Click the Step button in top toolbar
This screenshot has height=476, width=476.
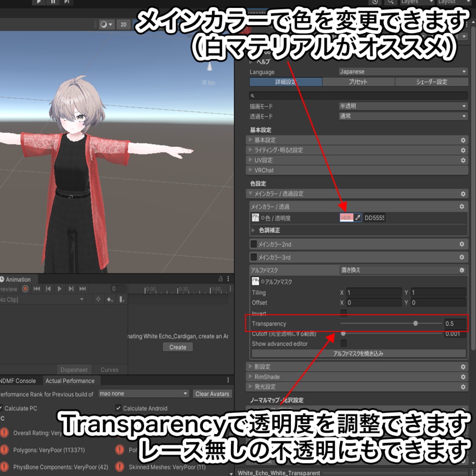pyautogui.click(x=67, y=1)
